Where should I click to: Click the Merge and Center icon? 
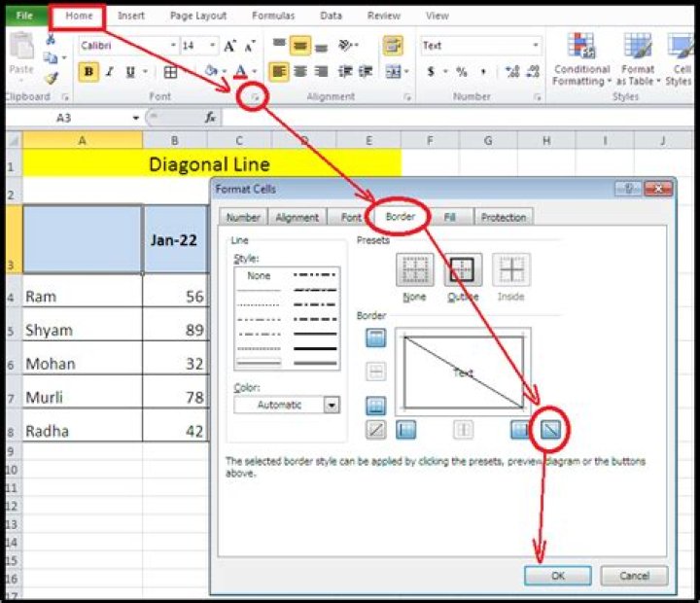394,71
